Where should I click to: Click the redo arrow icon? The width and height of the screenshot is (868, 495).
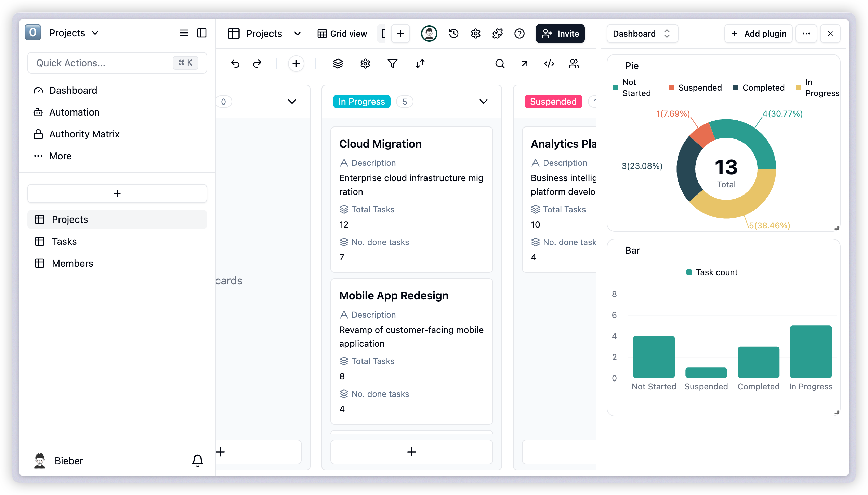[257, 64]
